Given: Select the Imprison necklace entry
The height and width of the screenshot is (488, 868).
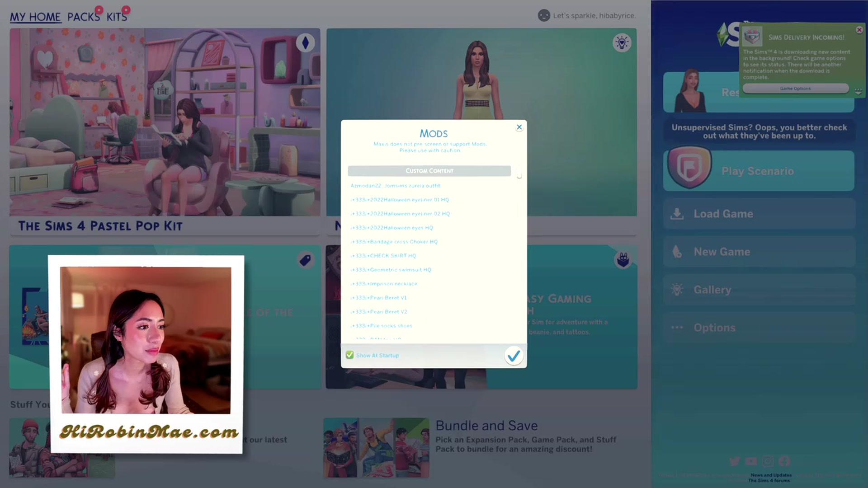Looking at the screenshot, I should click(x=384, y=284).
